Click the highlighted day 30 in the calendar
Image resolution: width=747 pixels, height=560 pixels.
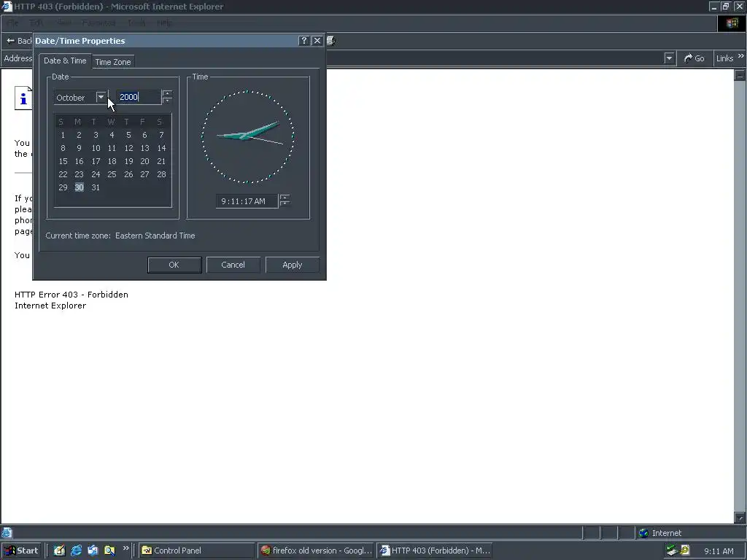coord(79,187)
